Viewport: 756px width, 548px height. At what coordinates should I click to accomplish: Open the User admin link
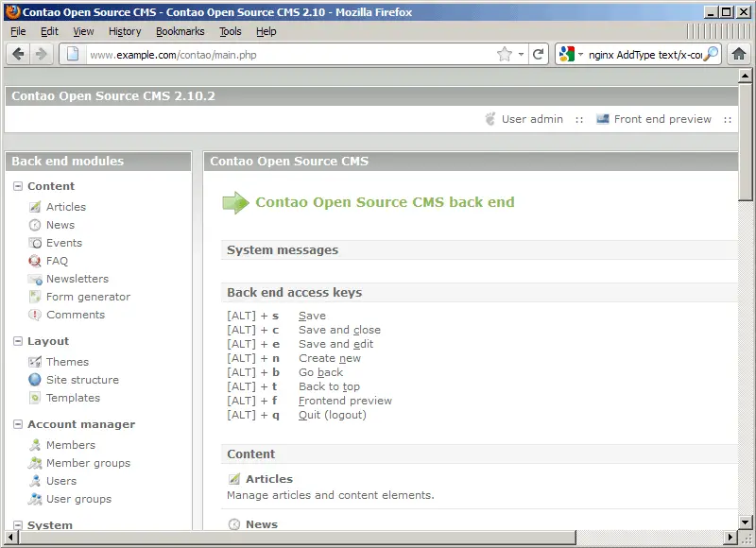[x=531, y=119]
